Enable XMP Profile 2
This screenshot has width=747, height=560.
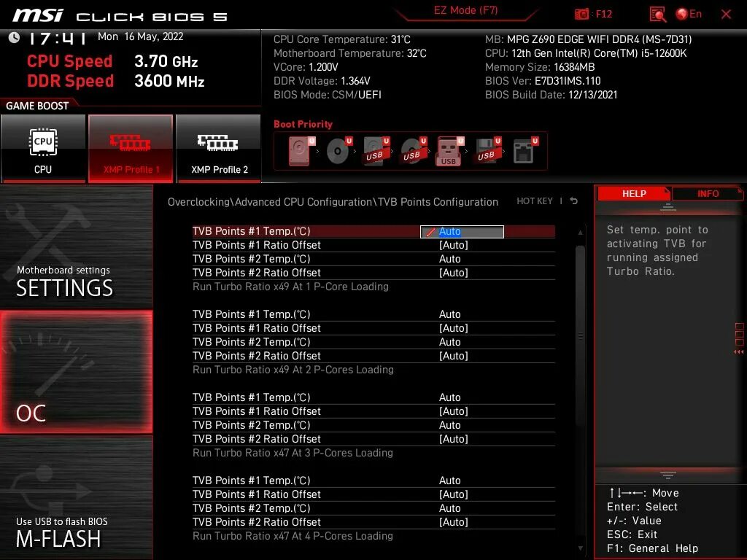pyautogui.click(x=219, y=148)
